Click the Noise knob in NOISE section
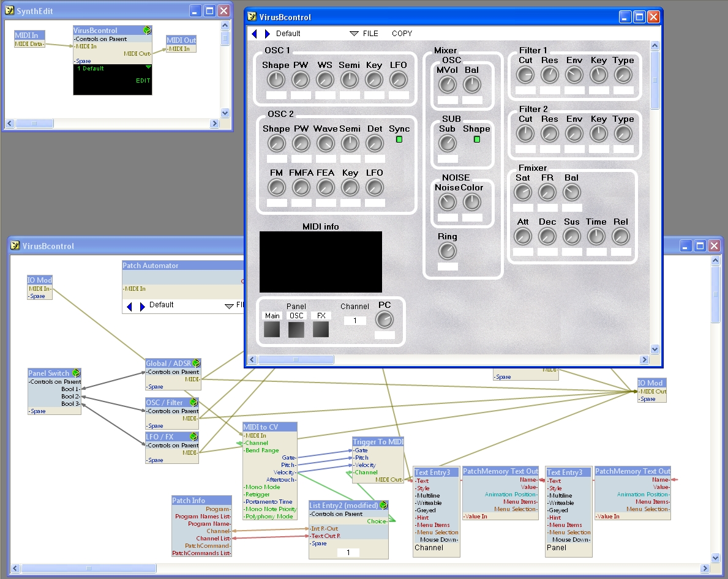Screen dimensions: 728x579 448,202
